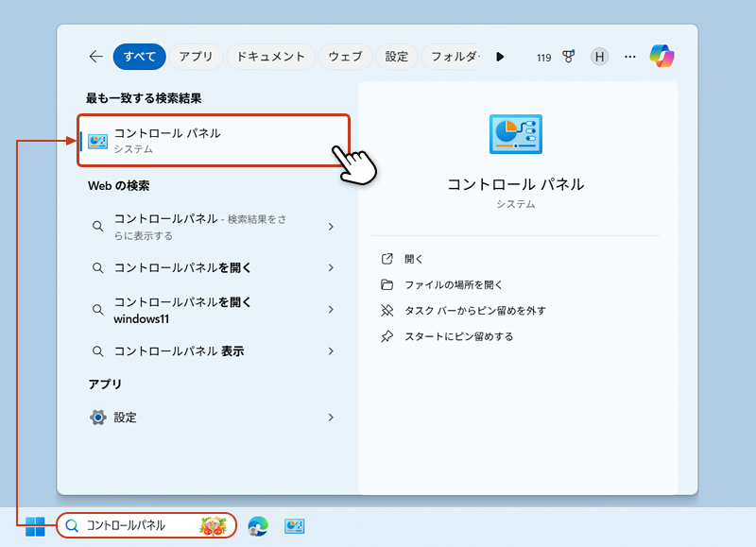756x547 pixels.
Task: Click the Windows Start button on the taskbar
Action: coord(34,526)
